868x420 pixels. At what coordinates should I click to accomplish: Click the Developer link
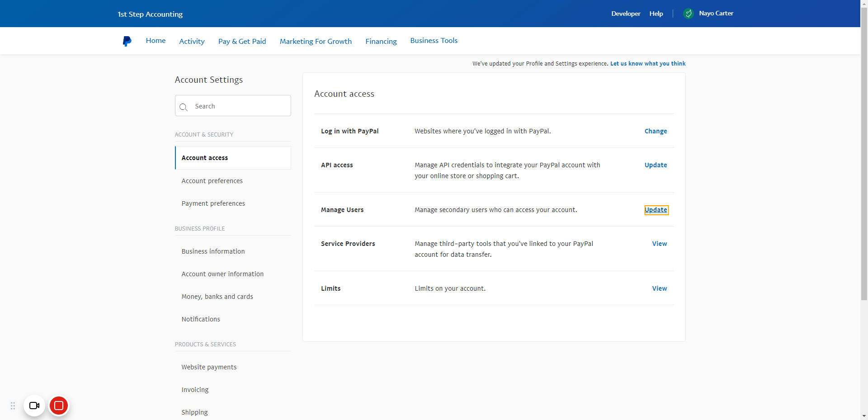pos(626,14)
